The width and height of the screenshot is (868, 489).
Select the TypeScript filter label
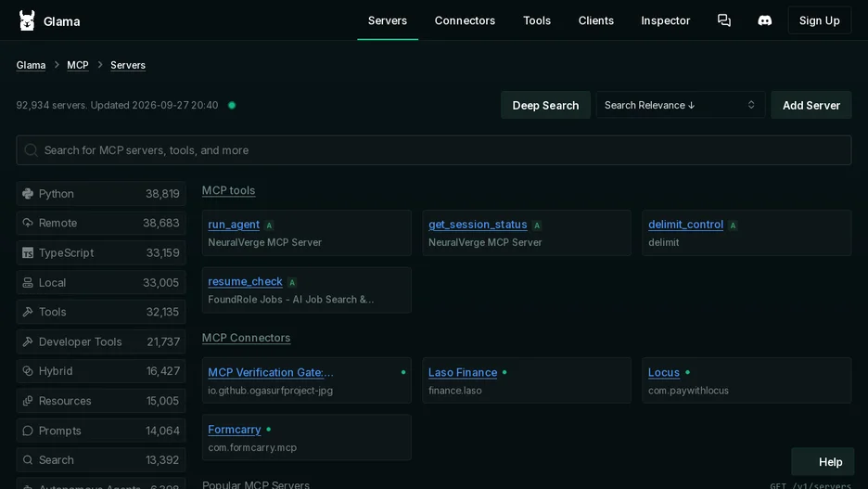(x=66, y=253)
